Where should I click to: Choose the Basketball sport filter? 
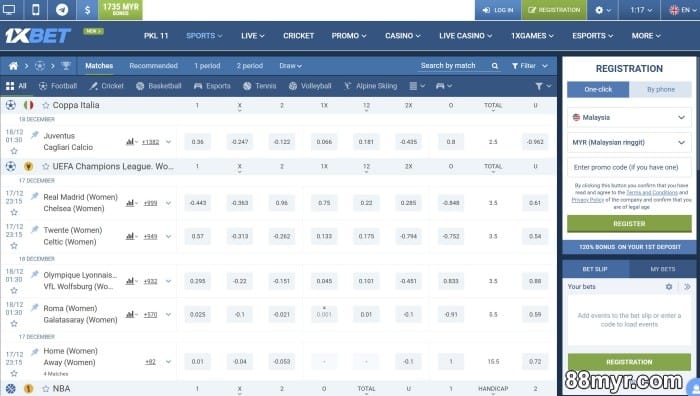pyautogui.click(x=159, y=86)
